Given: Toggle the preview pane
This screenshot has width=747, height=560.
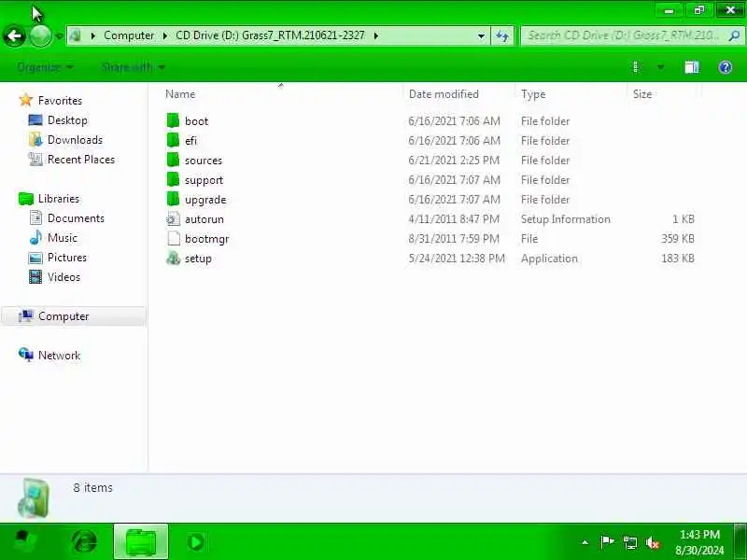Looking at the screenshot, I should point(692,67).
